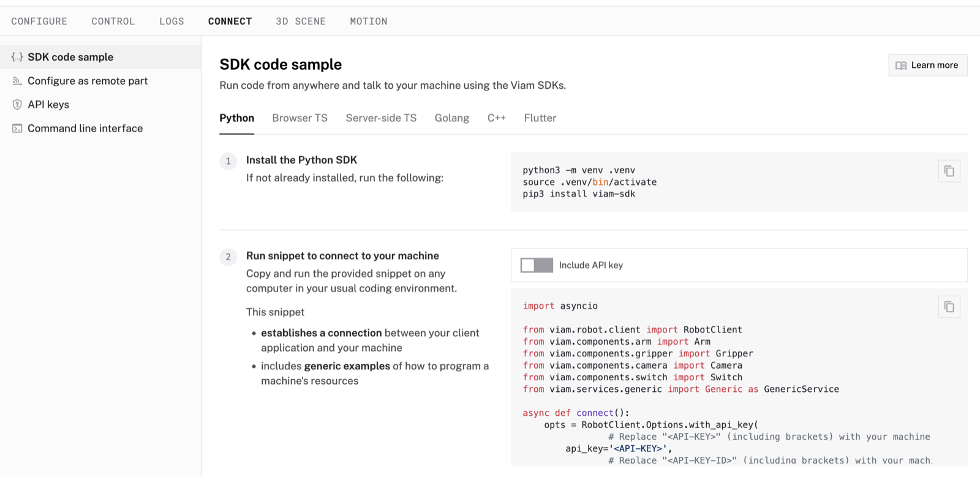Click the 'SDK code sample' page heading
This screenshot has height=477, width=980.
point(281,64)
